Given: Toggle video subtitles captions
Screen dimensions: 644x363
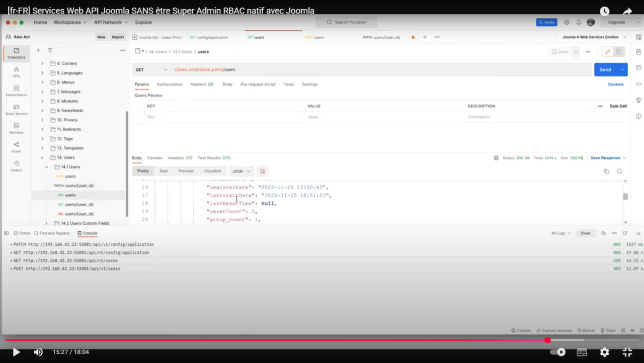Looking at the screenshot, I should [582, 352].
